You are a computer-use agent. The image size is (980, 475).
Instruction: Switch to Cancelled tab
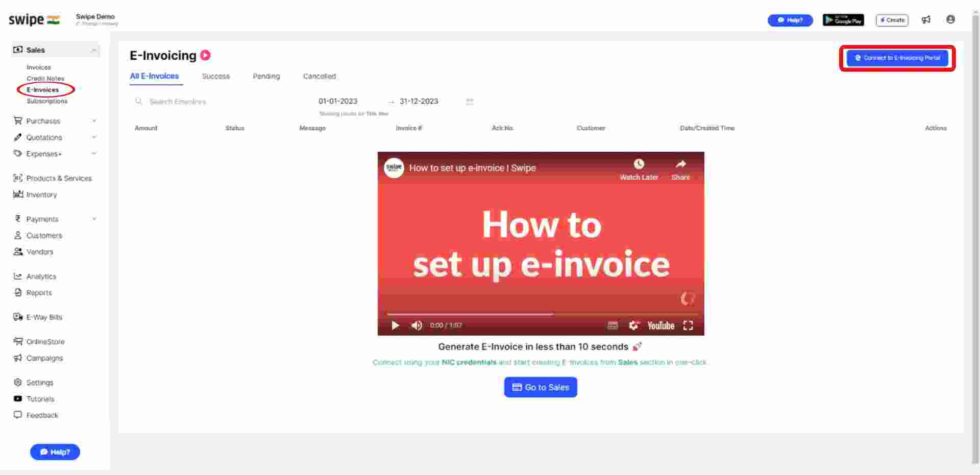320,76
